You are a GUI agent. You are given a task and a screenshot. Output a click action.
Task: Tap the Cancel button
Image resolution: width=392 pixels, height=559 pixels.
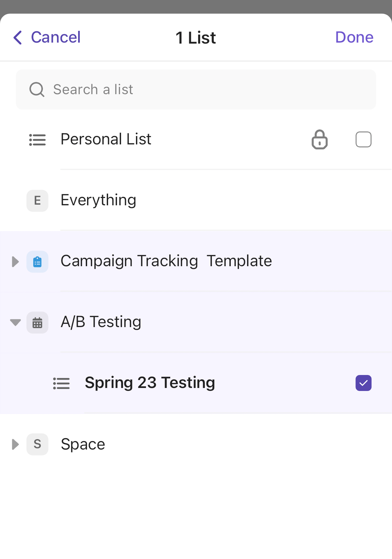56,37
